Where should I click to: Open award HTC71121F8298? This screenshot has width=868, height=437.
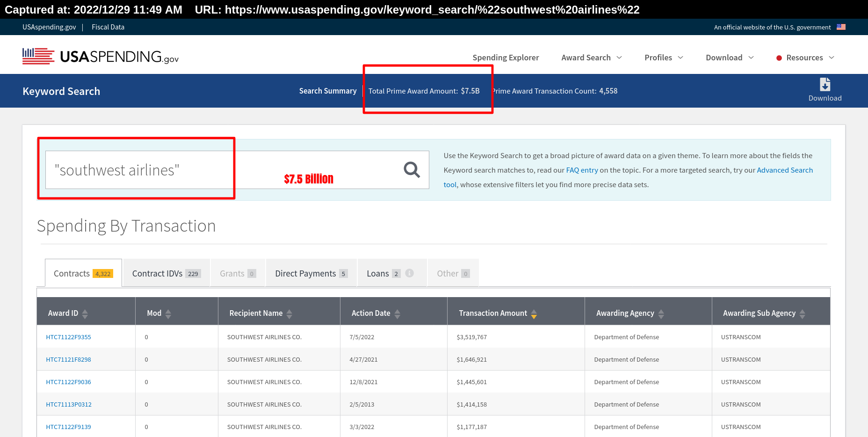pyautogui.click(x=68, y=359)
